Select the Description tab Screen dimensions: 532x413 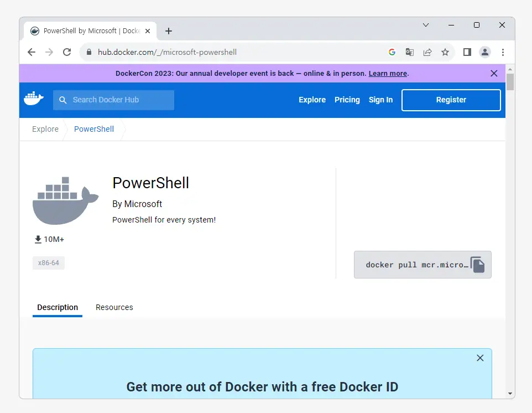tap(57, 307)
